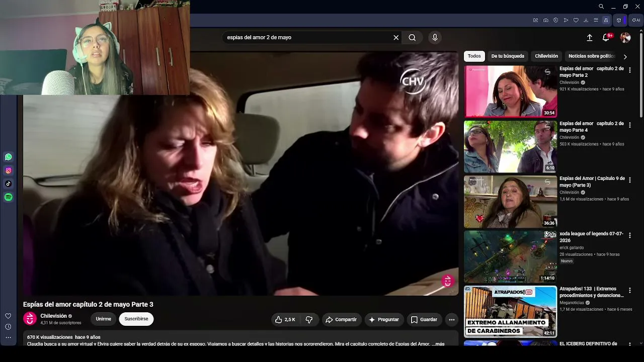Open the browser AI assistant button
Screen dimensions: 644x362
(x=636, y=20)
